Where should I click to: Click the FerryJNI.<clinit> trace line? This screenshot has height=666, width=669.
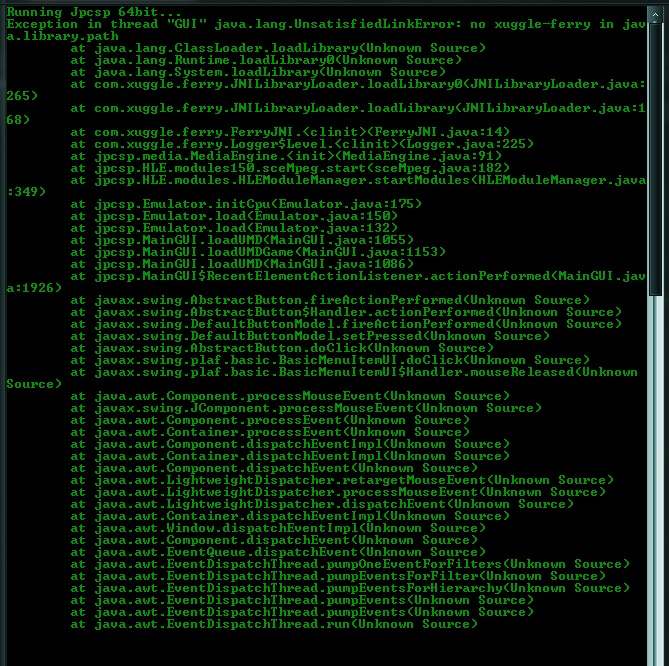[x=290, y=132]
